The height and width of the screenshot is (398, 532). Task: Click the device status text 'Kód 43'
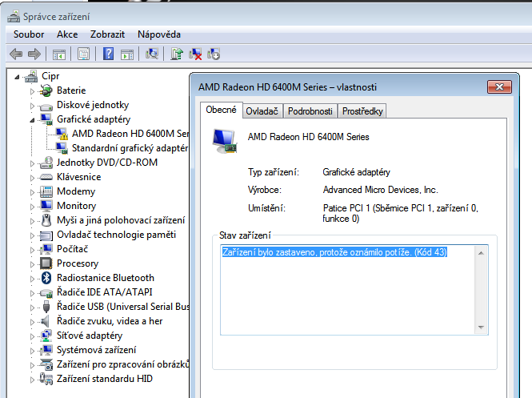[431, 252]
